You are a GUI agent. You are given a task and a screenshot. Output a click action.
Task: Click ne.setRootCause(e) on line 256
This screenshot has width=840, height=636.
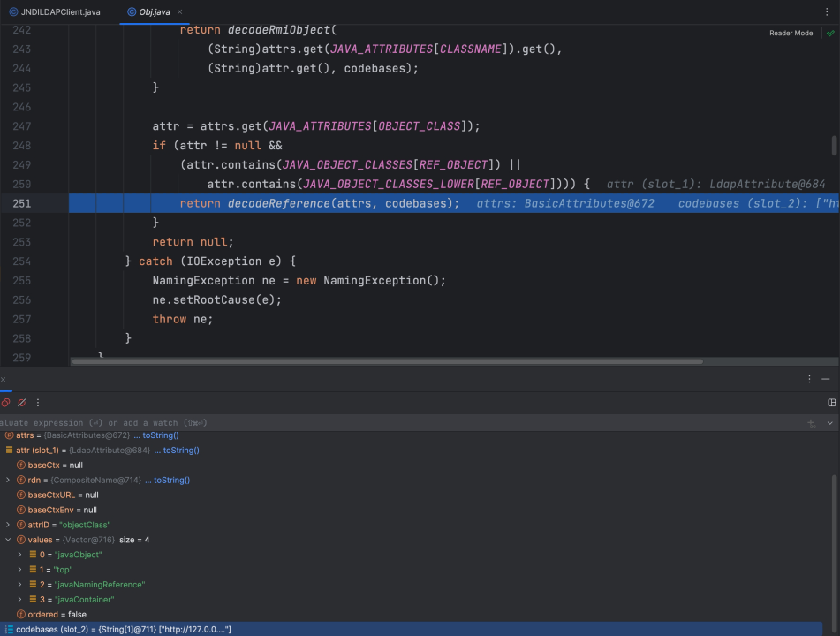(217, 300)
